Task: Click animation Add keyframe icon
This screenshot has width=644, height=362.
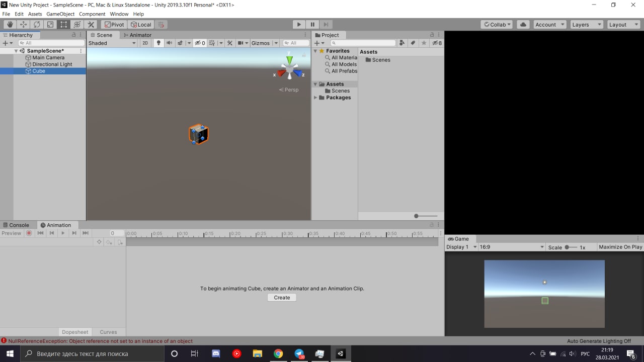Action: pos(109,242)
